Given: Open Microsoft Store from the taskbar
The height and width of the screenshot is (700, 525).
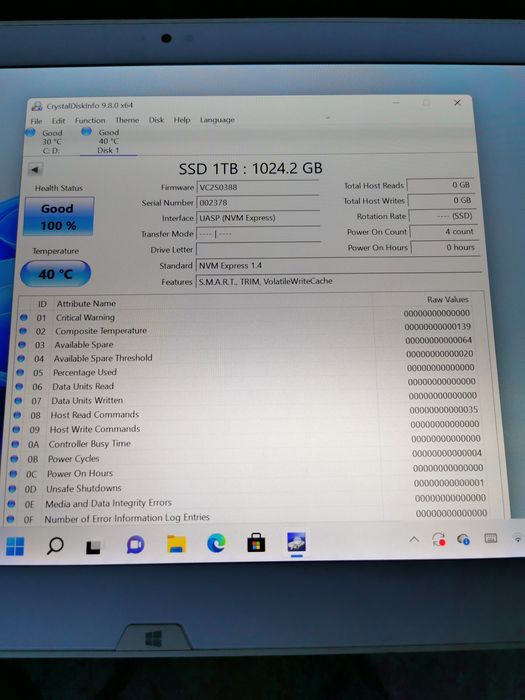Looking at the screenshot, I should click(x=256, y=542).
